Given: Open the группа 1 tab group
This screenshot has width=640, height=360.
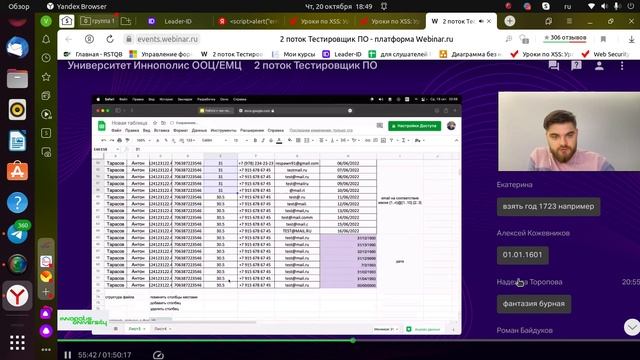Looking at the screenshot, I should (97, 21).
